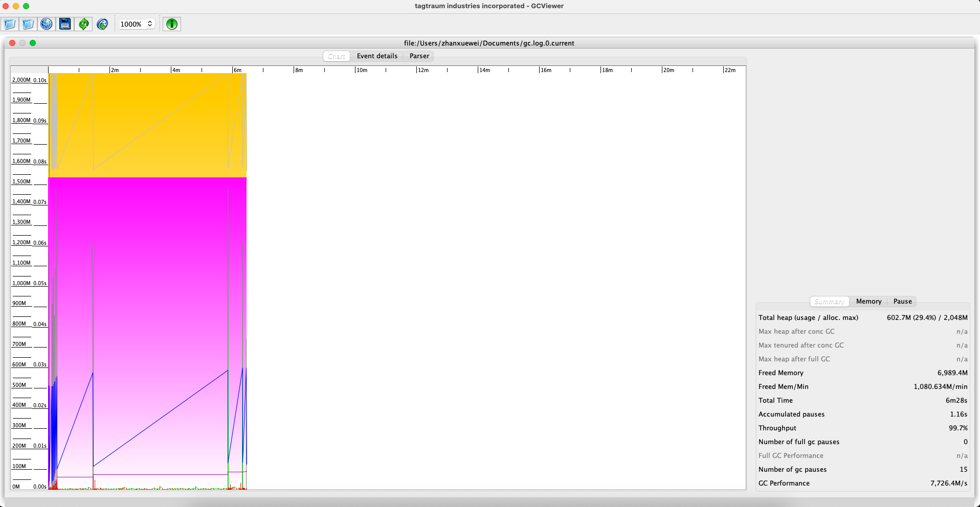Click the Total heap value 602.7M (29.4%) / 2,048M
Image resolution: width=980 pixels, height=507 pixels.
927,318
